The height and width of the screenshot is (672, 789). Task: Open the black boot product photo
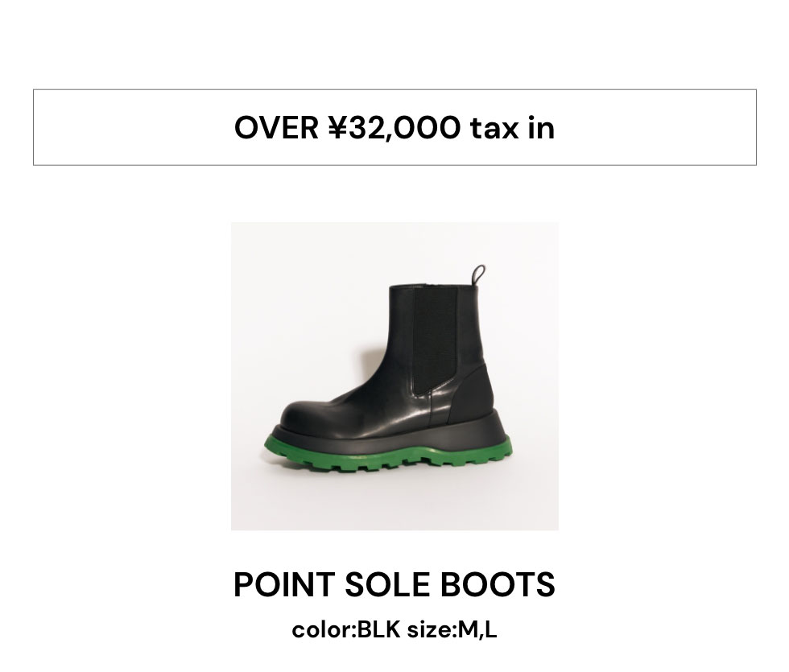pyautogui.click(x=394, y=376)
